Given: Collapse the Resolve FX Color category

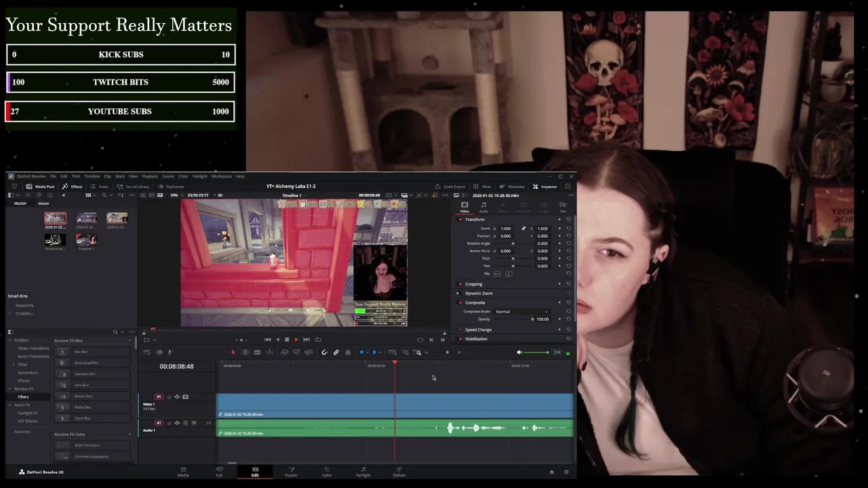Looking at the screenshot, I should (130, 434).
